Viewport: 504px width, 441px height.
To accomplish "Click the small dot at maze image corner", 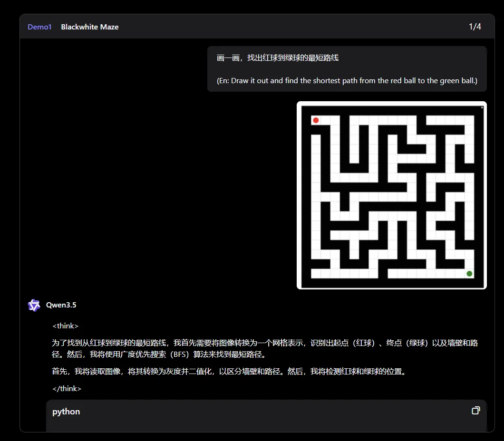I will (482, 107).
